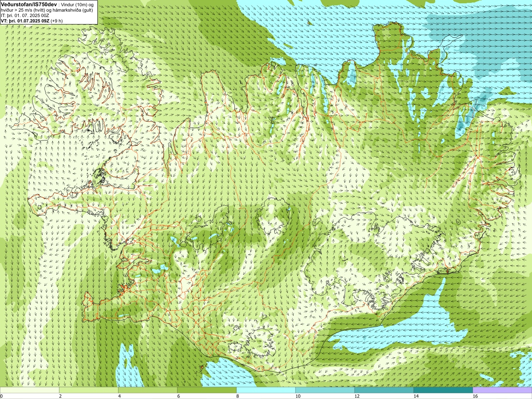Click the 10–12 m/s turquoise swatch

coord(325,390)
